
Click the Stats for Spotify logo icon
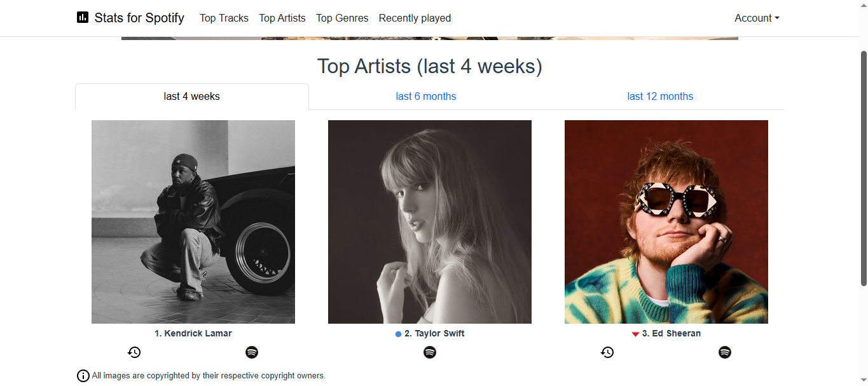[83, 17]
